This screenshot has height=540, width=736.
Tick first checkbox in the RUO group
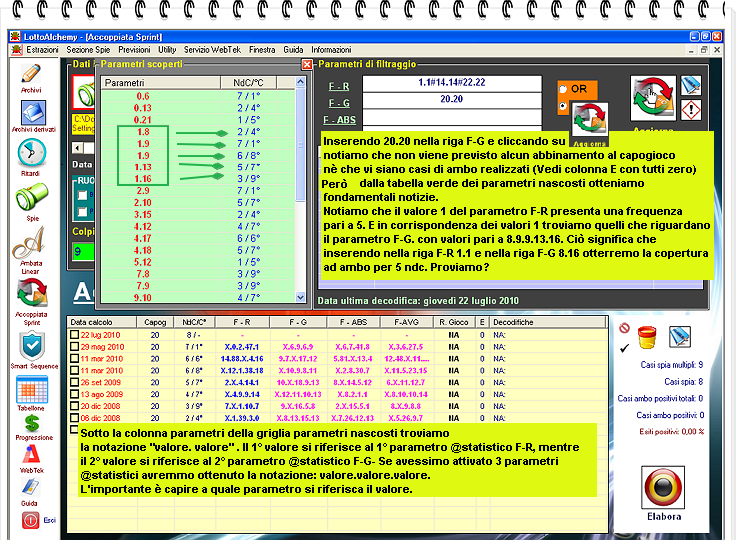pos(83,195)
